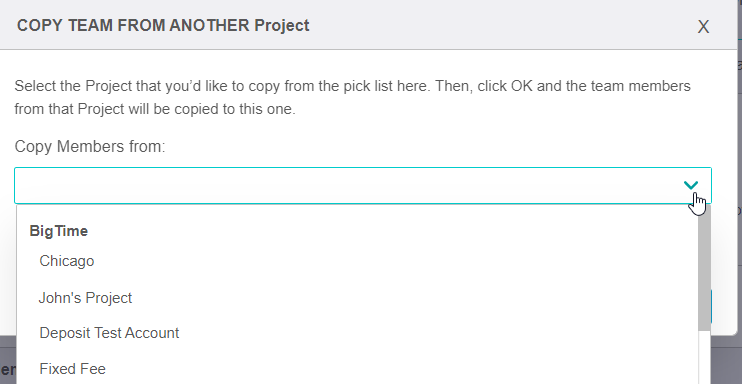
Task: Click blank area right of Chicago option
Action: [393, 261]
